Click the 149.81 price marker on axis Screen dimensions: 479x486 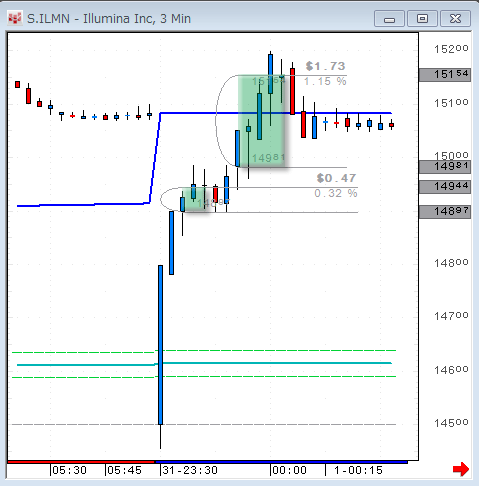[x=445, y=167]
